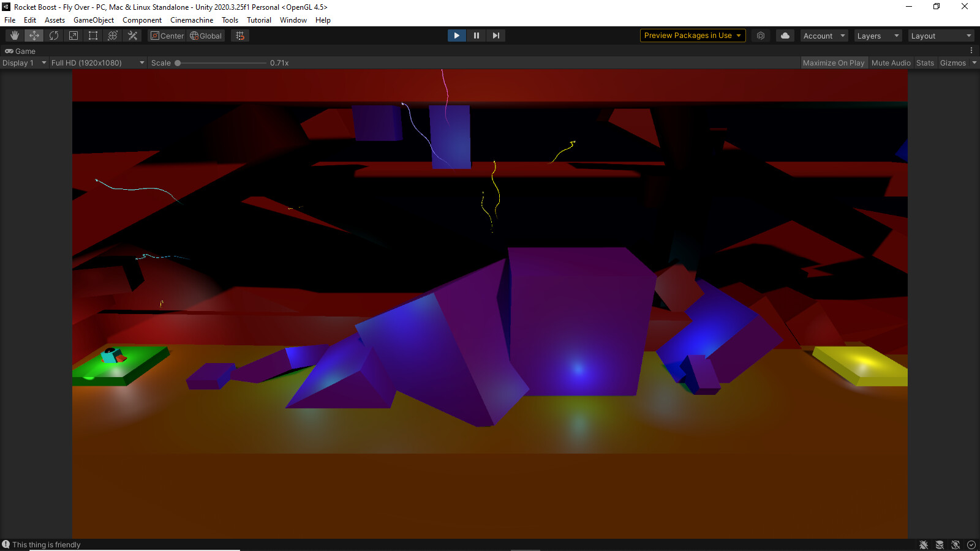
Task: Select the Move tool
Action: (34, 36)
